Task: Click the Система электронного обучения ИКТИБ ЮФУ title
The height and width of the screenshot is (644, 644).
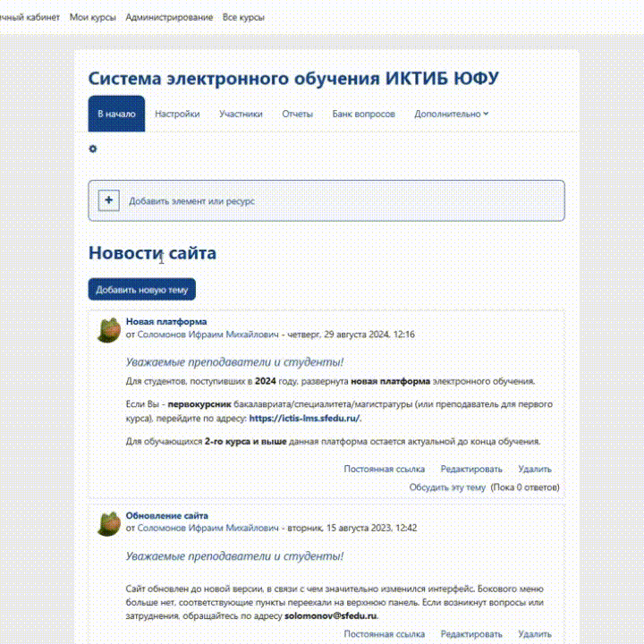Action: pyautogui.click(x=293, y=79)
